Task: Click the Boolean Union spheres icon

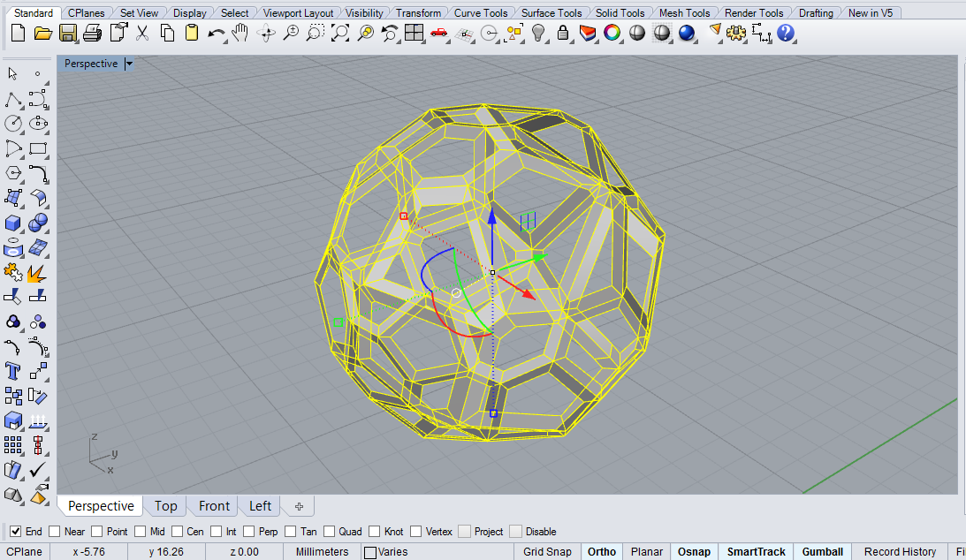Action: (38, 223)
